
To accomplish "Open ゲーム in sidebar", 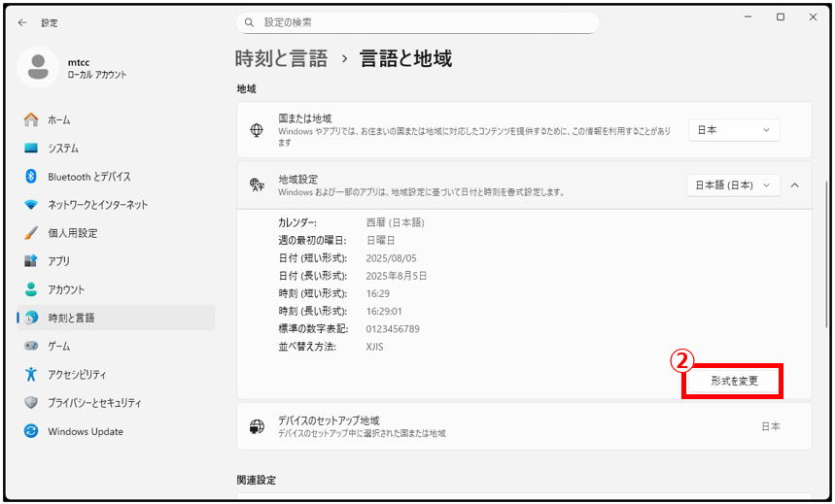I will point(116,346).
